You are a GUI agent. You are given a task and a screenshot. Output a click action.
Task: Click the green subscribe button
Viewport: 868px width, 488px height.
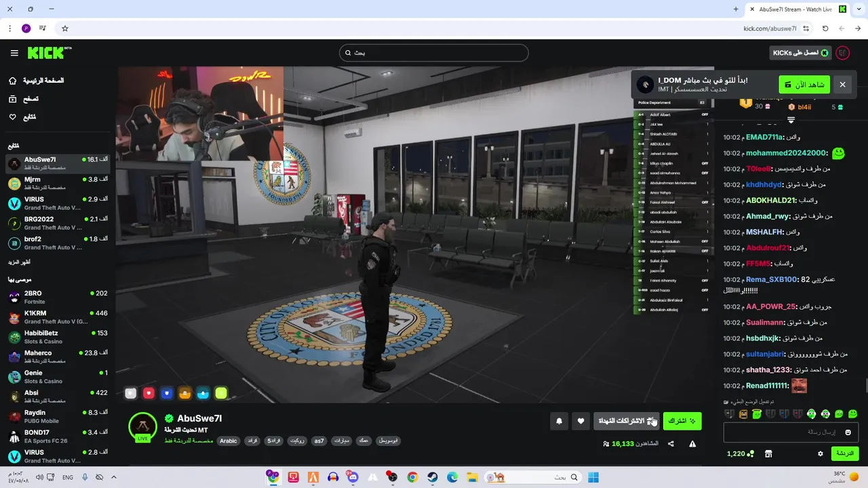pos(682,421)
